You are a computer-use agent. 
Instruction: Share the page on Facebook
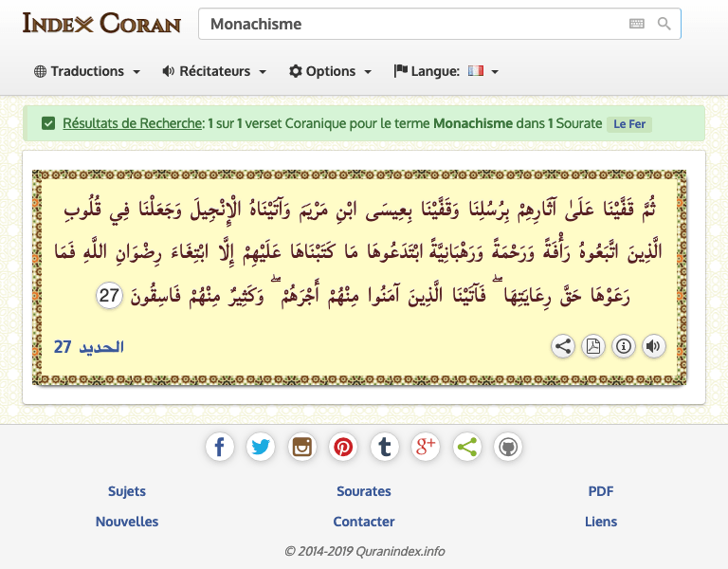[219, 447]
